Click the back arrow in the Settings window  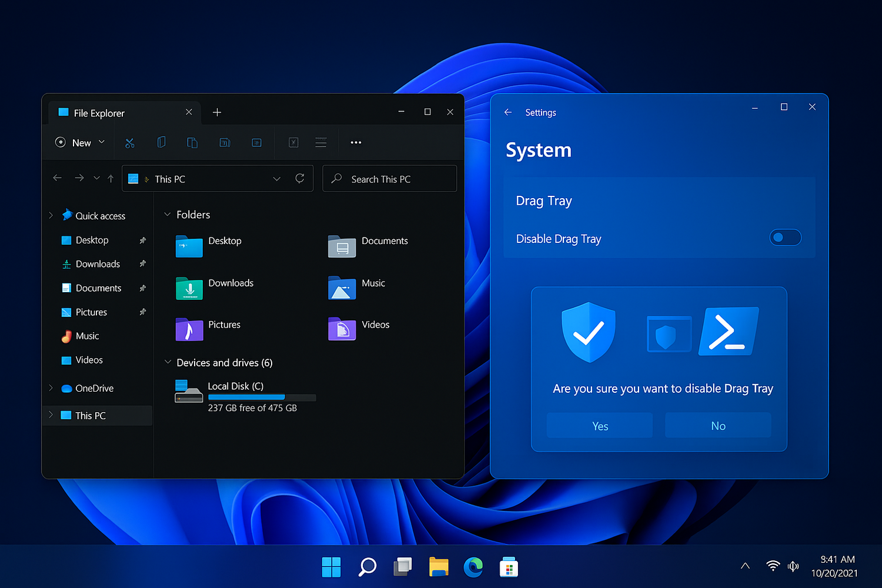pyautogui.click(x=507, y=112)
